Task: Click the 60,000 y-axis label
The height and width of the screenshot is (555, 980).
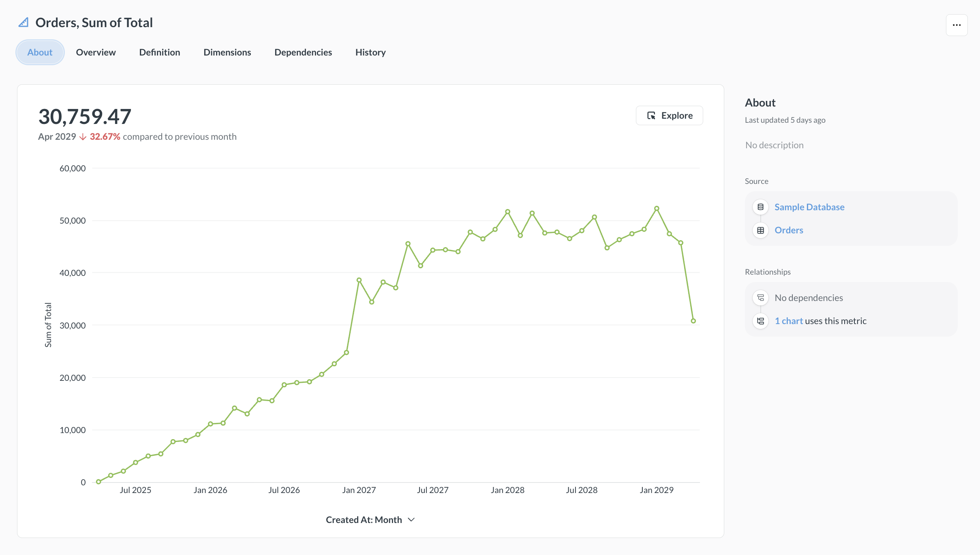Action: click(73, 169)
